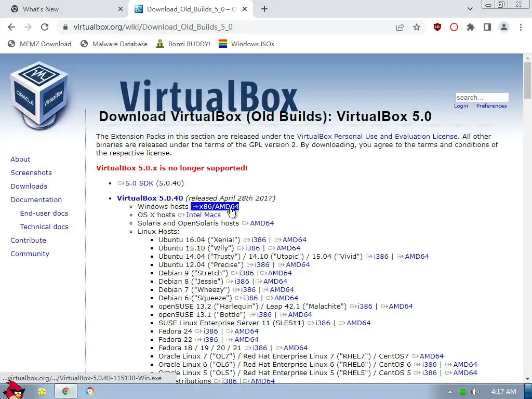
Task: Open Malware Database bookmark
Action: [x=114, y=44]
